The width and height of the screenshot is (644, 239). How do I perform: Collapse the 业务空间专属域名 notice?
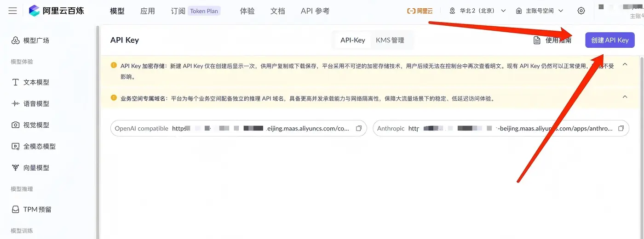(x=625, y=97)
